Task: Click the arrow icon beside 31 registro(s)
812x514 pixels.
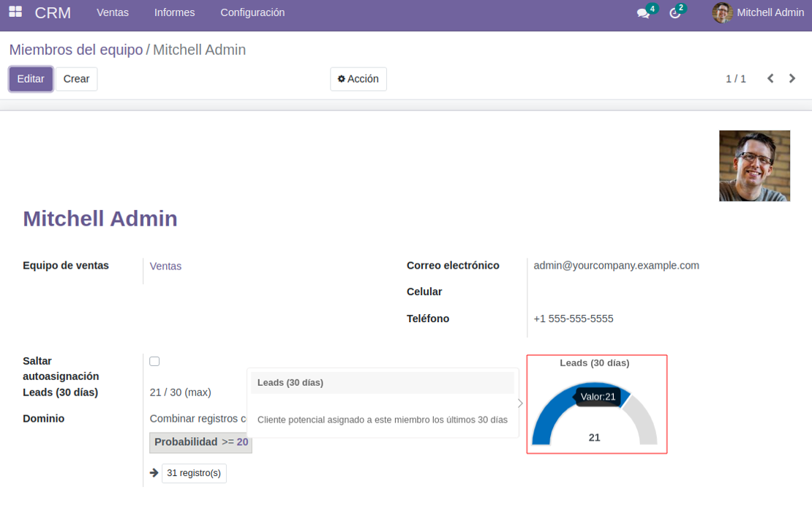Action: 154,472
